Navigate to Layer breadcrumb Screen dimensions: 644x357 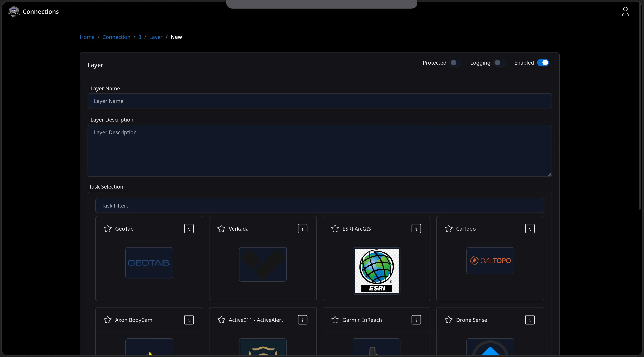coord(156,37)
